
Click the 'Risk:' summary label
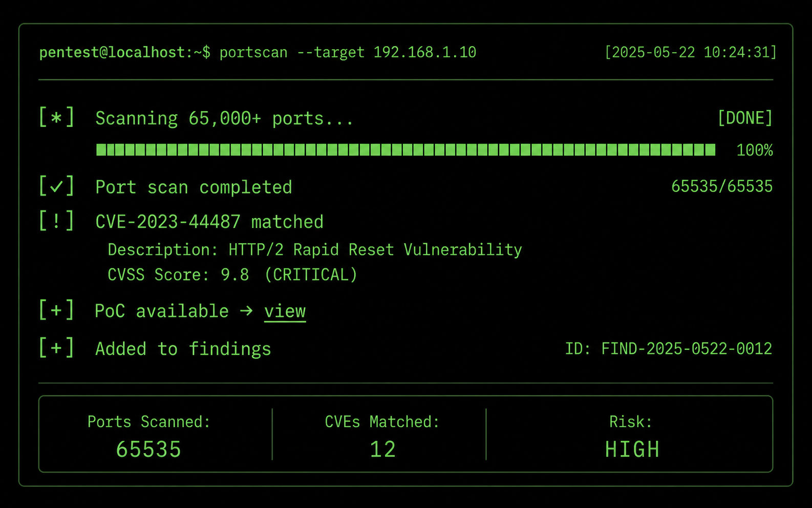point(631,421)
